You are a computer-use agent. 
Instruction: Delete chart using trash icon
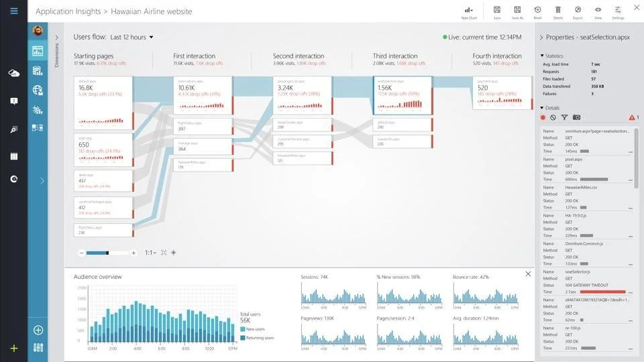click(x=557, y=10)
